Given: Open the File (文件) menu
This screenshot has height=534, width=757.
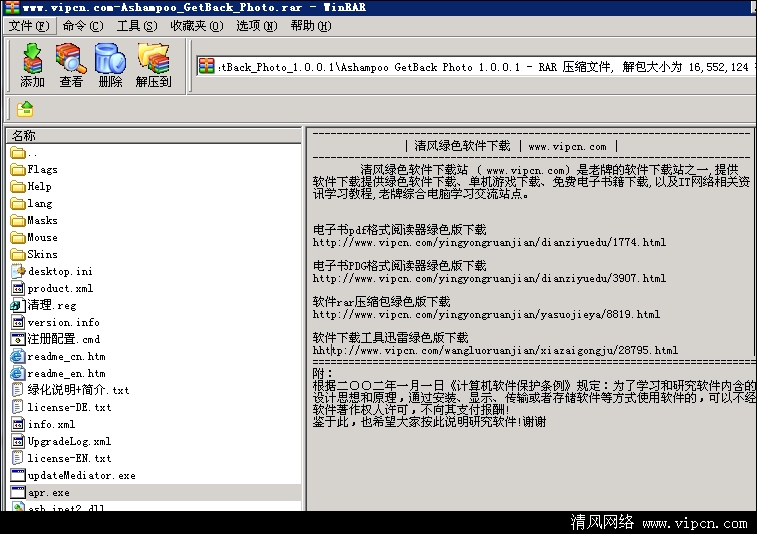Looking at the screenshot, I should [x=29, y=26].
